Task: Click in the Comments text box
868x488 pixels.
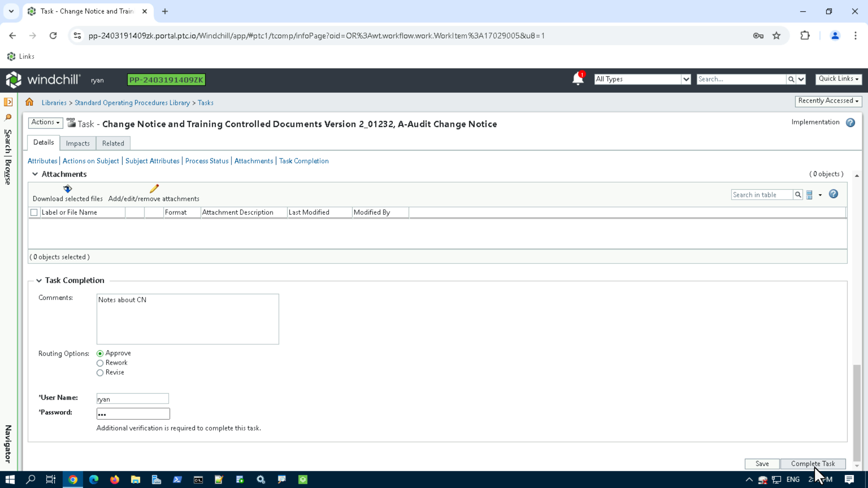Action: (x=188, y=319)
